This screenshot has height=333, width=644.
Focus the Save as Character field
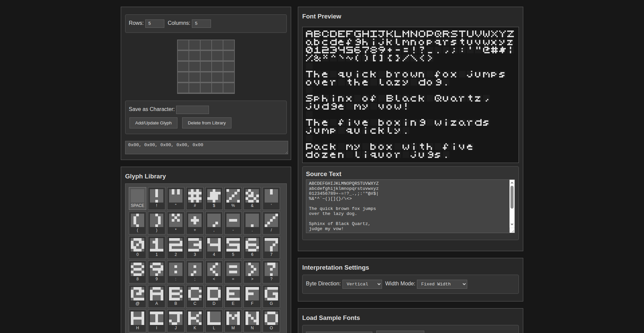[x=193, y=110]
